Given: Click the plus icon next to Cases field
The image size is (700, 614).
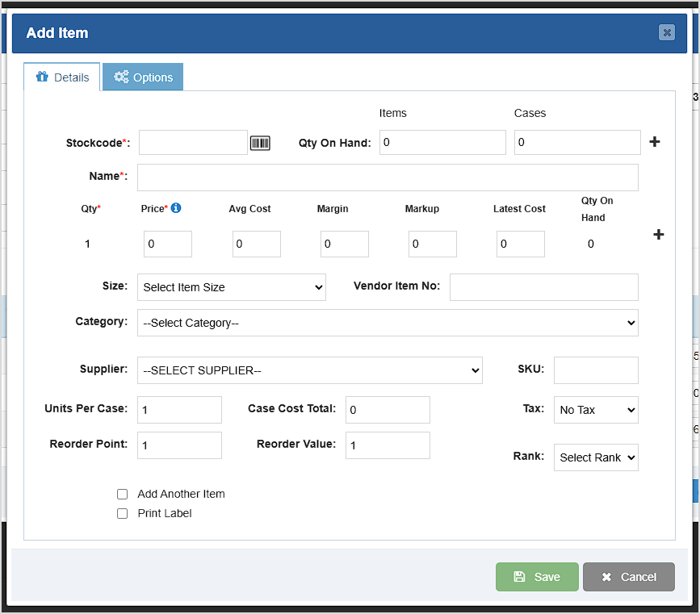Looking at the screenshot, I should coord(654,141).
